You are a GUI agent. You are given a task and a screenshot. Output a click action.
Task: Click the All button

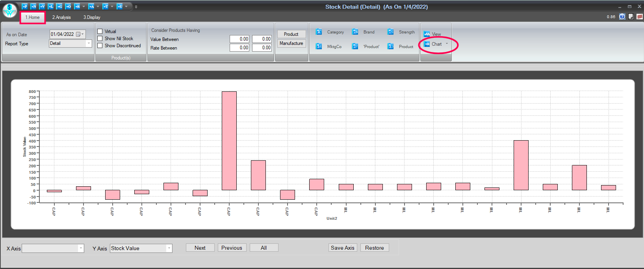[x=264, y=248]
